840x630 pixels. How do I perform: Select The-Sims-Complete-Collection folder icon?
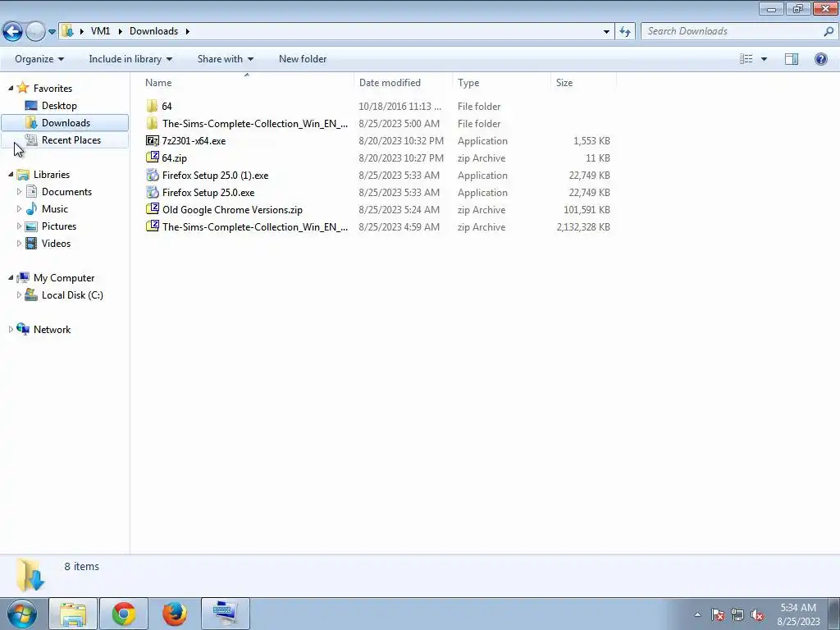pos(152,123)
